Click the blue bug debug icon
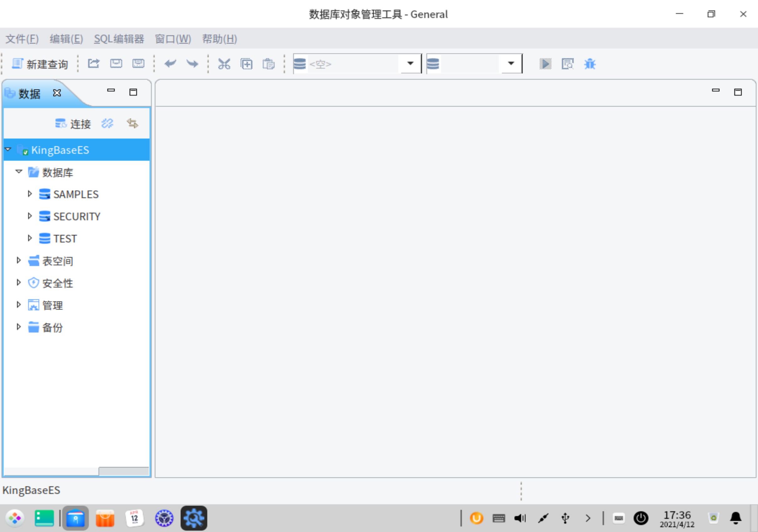This screenshot has width=758, height=532. 590,64
